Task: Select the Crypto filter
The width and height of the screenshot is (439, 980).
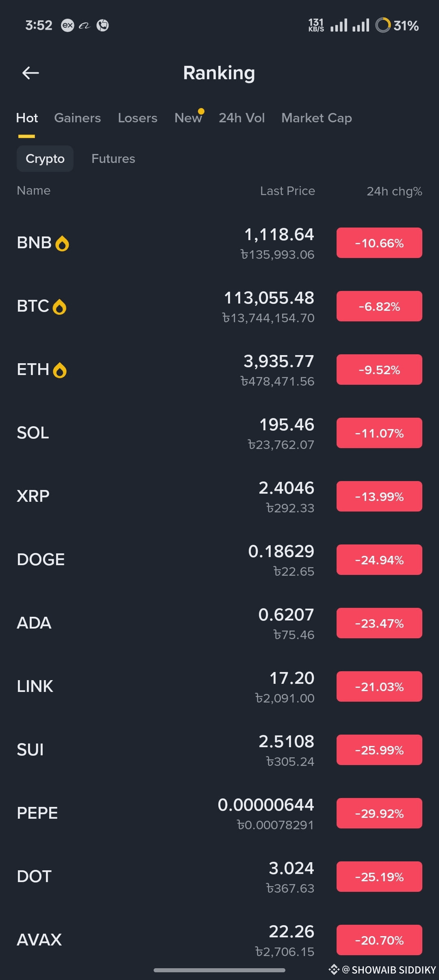Action: (45, 158)
